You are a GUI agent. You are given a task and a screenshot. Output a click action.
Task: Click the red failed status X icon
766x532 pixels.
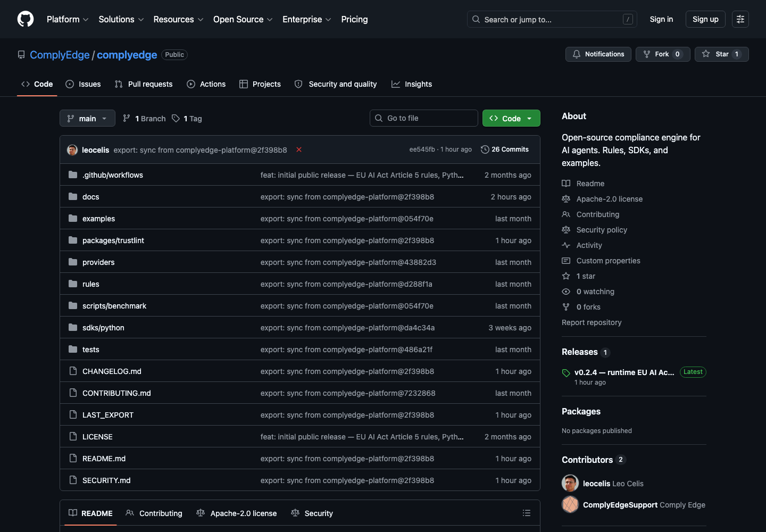point(299,149)
